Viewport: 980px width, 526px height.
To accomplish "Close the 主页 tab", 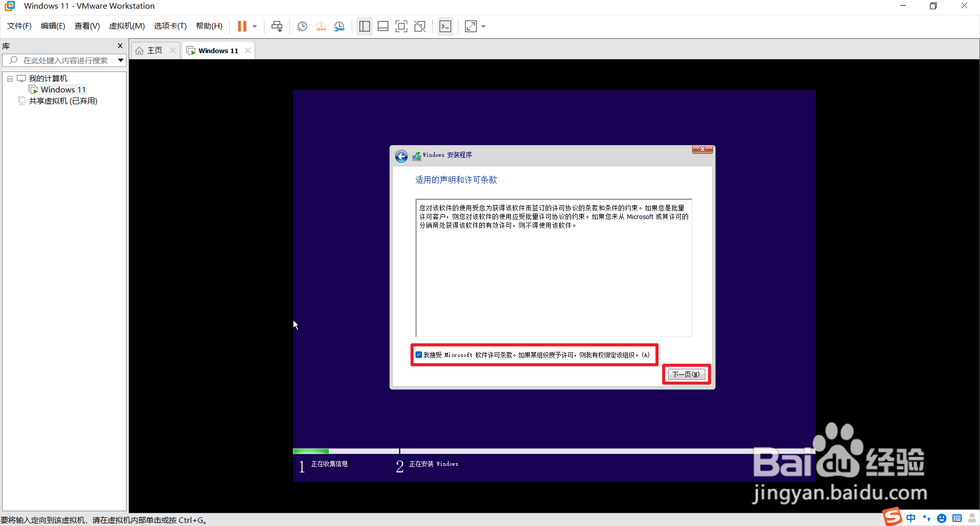I will 173,50.
